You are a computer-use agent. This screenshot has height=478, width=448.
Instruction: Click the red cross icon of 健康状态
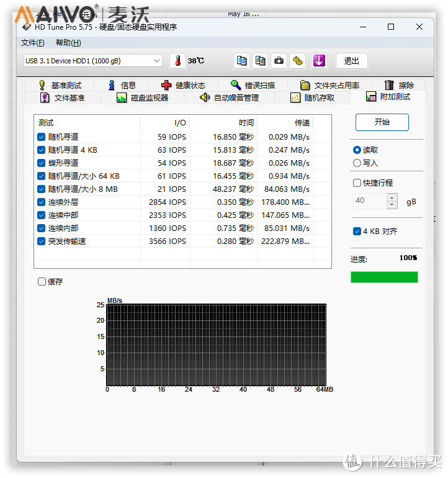click(x=166, y=85)
